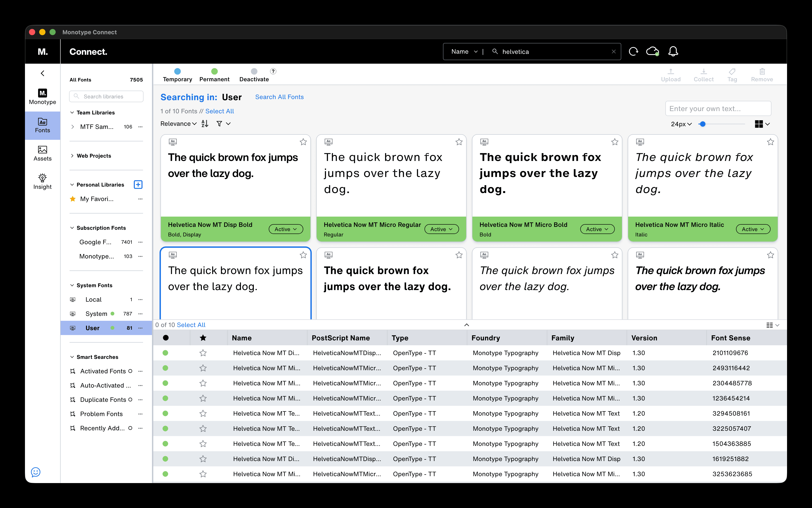
Task: Click the add personal library plus icon
Action: click(x=138, y=185)
